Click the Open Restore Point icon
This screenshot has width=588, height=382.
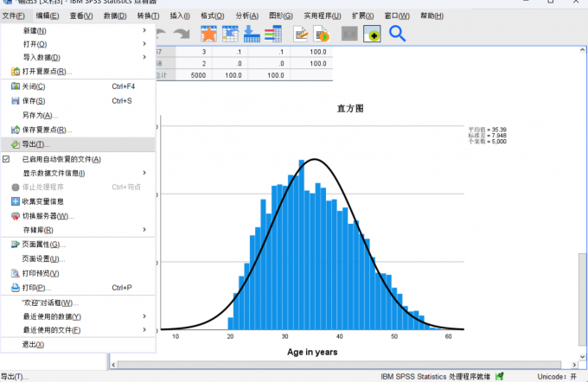16,71
